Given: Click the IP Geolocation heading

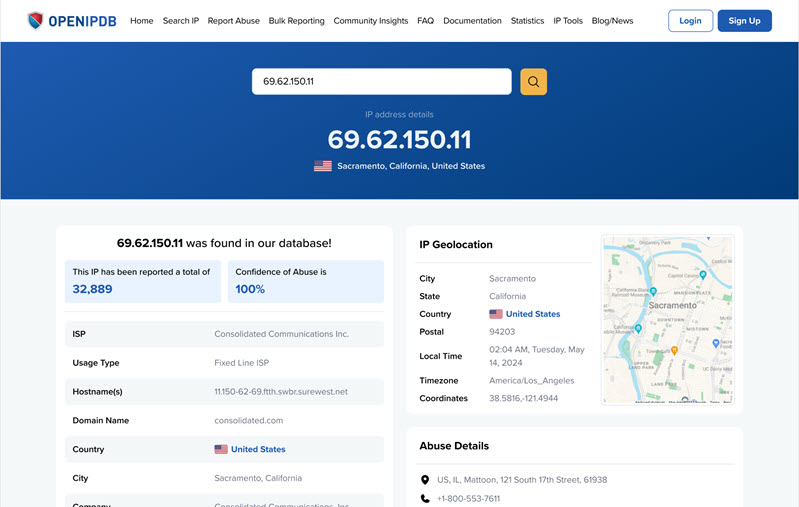Looking at the screenshot, I should [456, 245].
